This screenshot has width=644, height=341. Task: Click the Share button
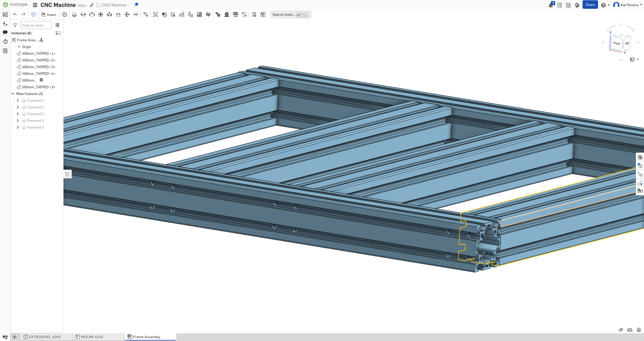coord(590,5)
